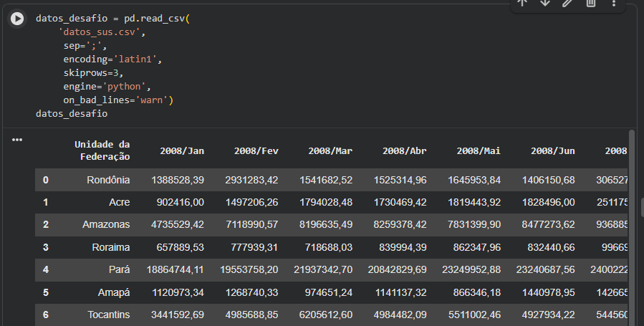Click row index 5 for Amapá
This screenshot has width=644, height=326.
(46, 292)
